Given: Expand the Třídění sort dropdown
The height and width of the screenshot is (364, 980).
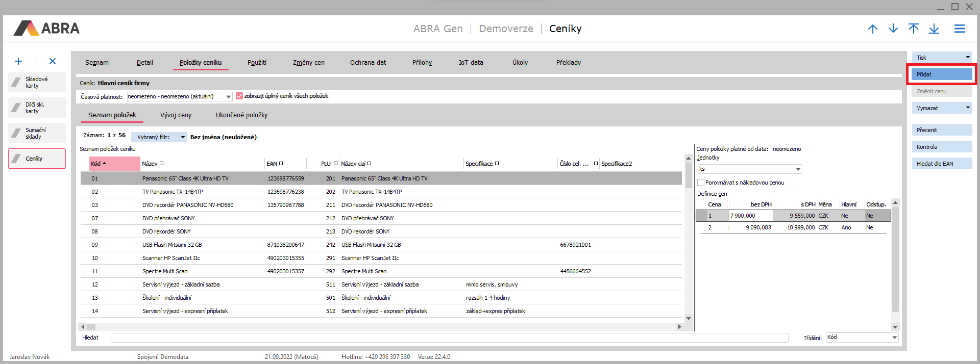Looking at the screenshot, I should coord(894,337).
